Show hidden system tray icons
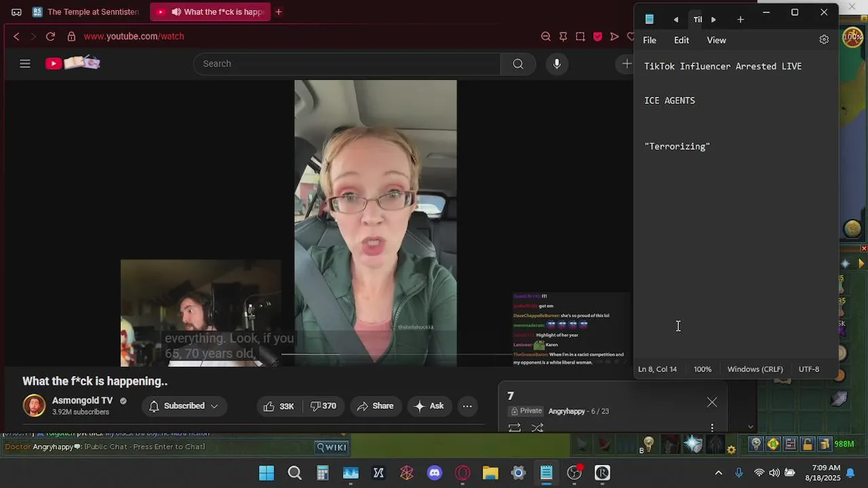This screenshot has width=868, height=488. [719, 473]
